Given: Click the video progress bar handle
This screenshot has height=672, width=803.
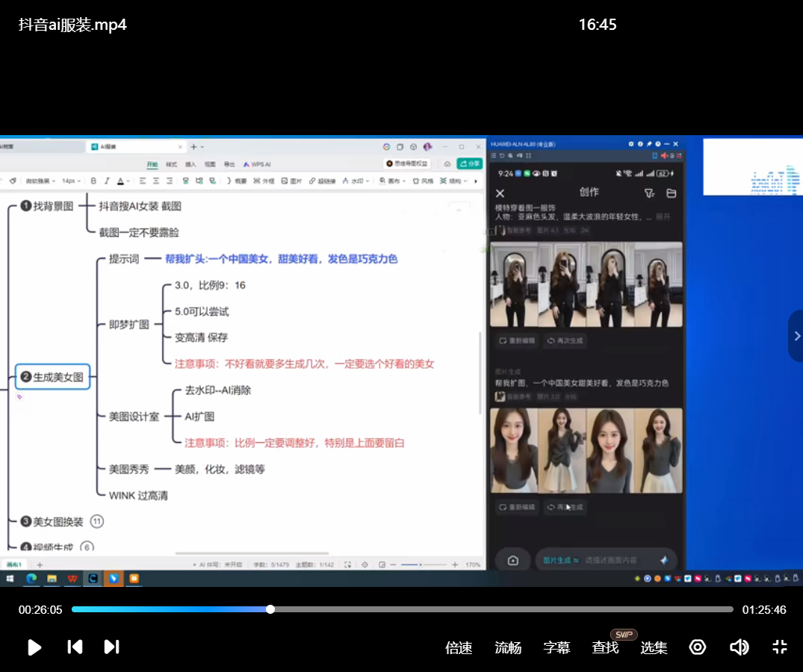Looking at the screenshot, I should pyautogui.click(x=270, y=609).
